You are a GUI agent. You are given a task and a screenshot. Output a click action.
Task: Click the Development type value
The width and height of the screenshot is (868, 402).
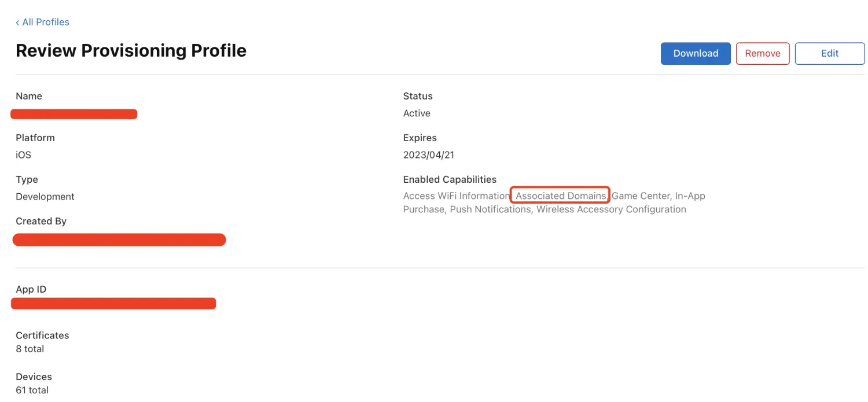45,197
